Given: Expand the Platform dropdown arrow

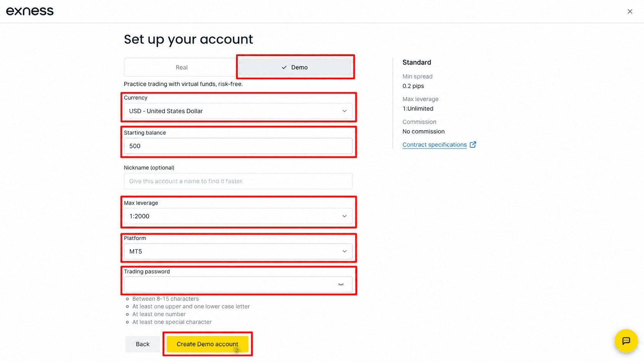Looking at the screenshot, I should (x=344, y=251).
